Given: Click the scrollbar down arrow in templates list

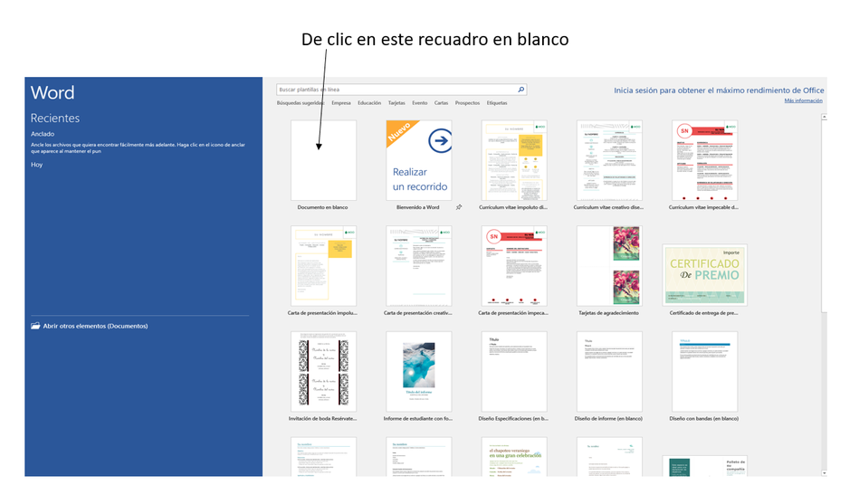Looking at the screenshot, I should click(x=824, y=472).
